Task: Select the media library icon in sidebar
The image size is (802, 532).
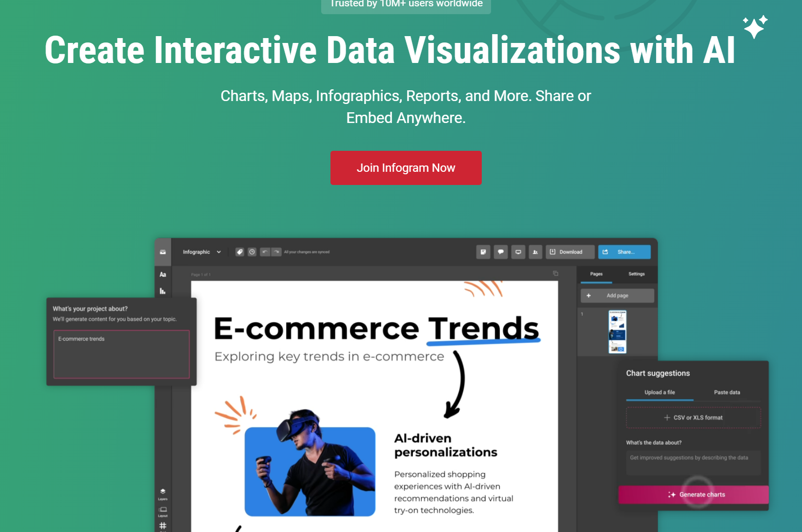Action: coord(163,252)
